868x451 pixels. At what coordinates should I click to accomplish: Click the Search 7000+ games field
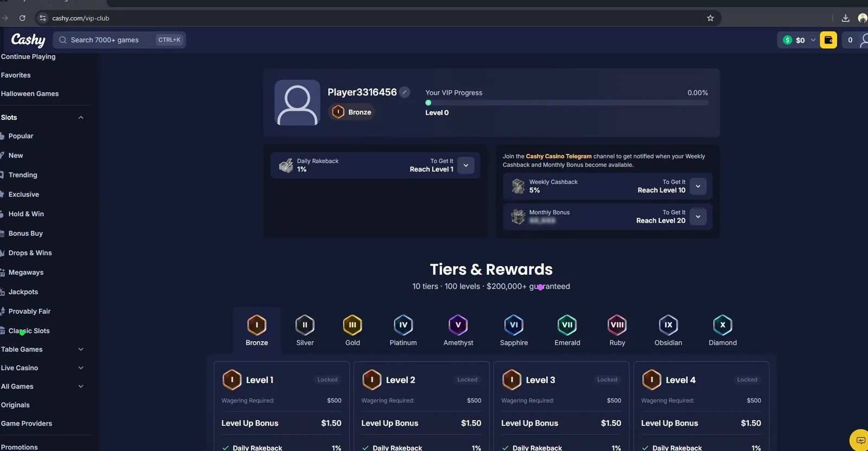point(119,40)
